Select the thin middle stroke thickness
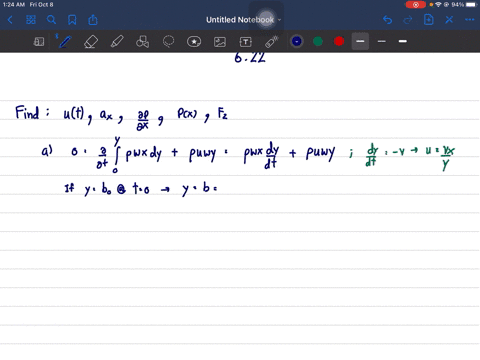Screen dimensions: 480x360 [382, 41]
